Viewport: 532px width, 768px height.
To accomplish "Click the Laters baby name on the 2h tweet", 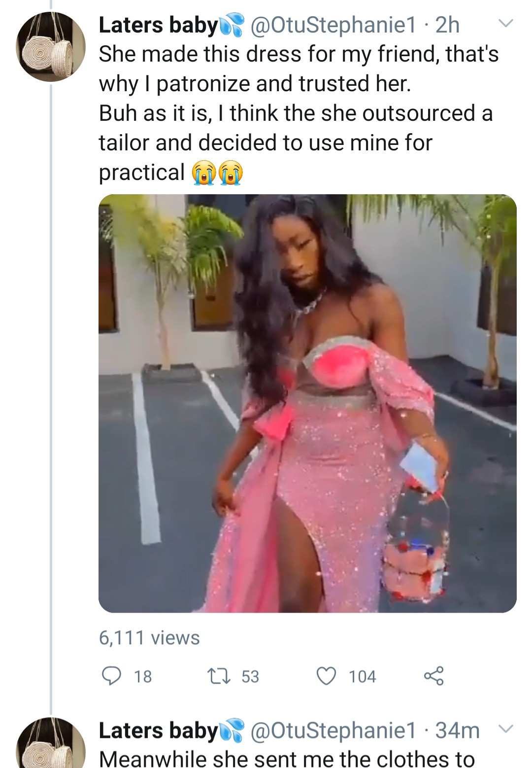I will [158, 25].
